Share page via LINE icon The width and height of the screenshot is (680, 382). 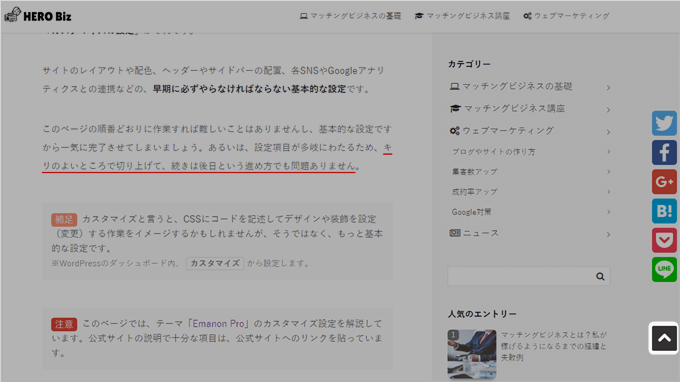click(x=664, y=269)
